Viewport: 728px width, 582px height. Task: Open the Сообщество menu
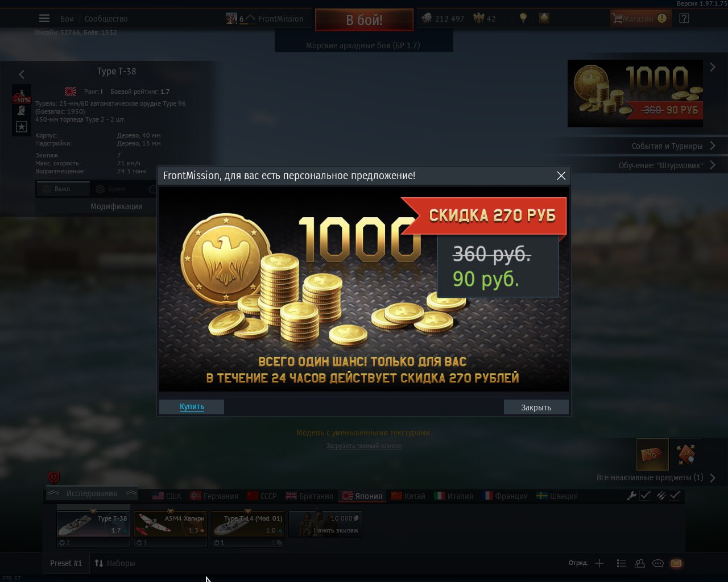[106, 19]
